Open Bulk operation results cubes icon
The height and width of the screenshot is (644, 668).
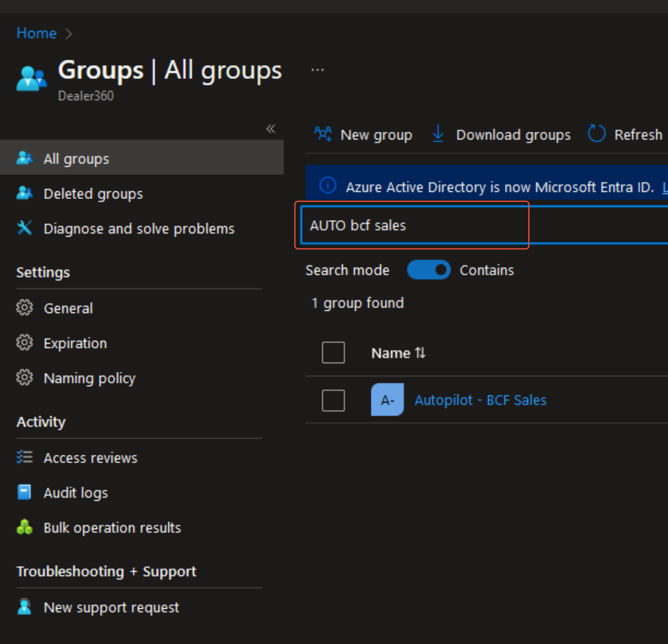click(24, 527)
